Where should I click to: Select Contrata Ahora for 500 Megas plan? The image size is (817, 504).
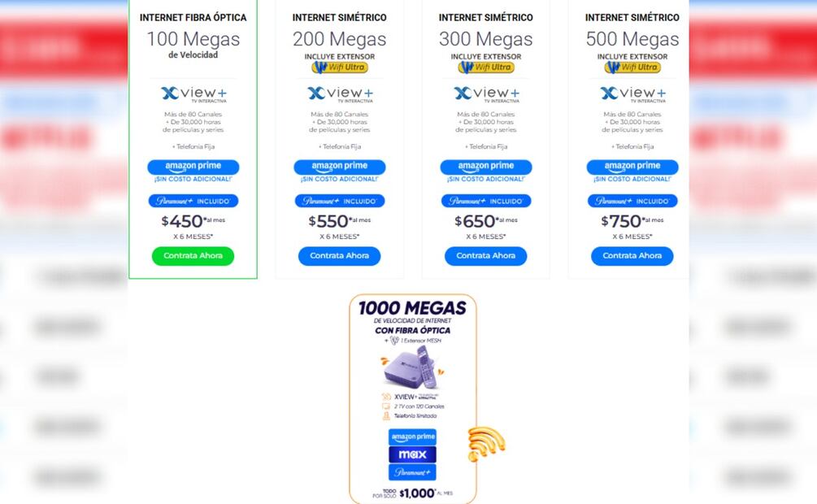tap(632, 255)
